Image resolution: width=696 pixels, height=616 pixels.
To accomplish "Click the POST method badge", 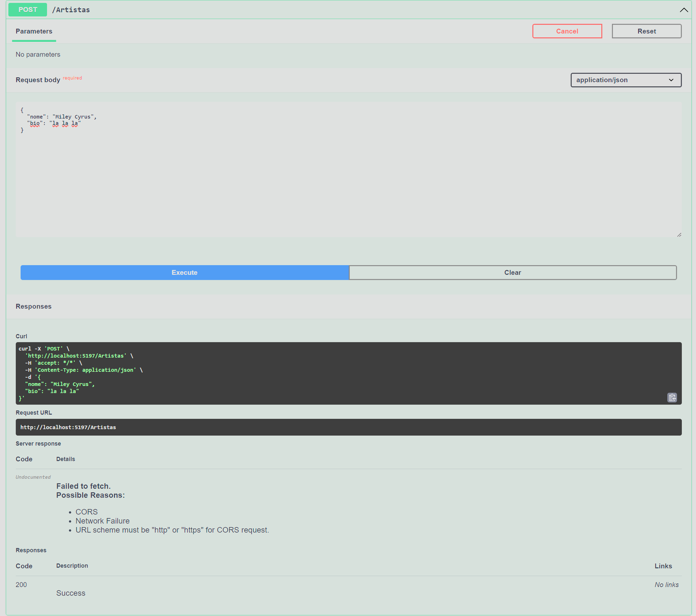I will coord(28,10).
